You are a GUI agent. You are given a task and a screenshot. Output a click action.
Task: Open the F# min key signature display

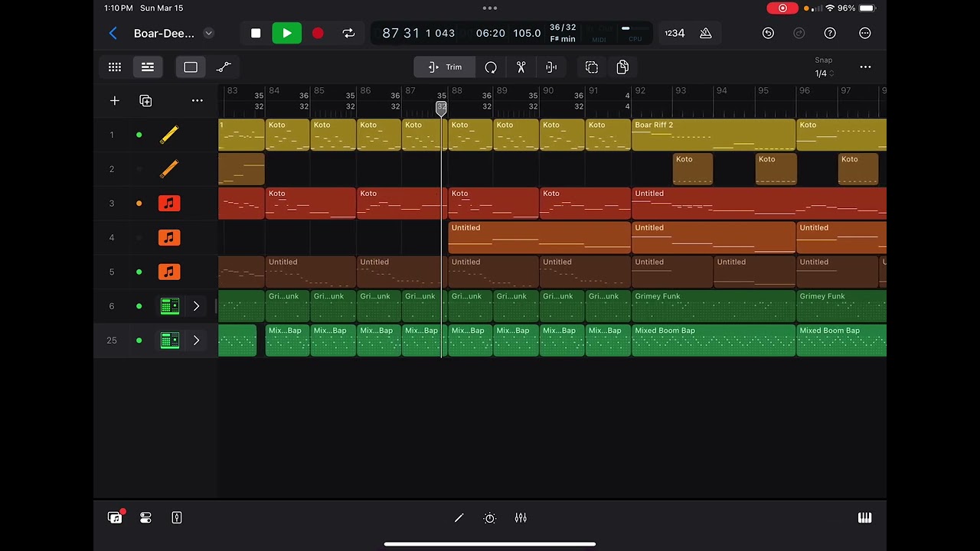(563, 39)
